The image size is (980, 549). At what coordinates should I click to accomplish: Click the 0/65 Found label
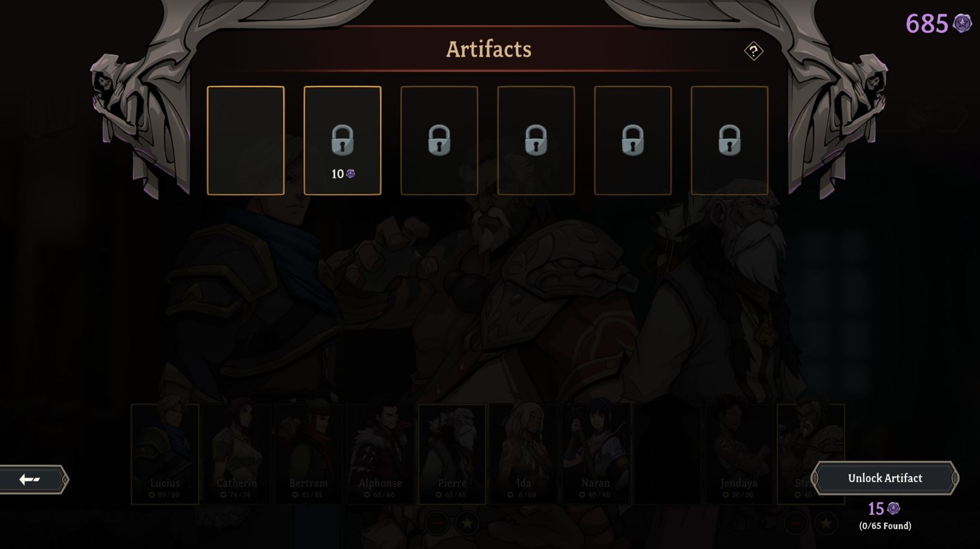[x=885, y=526]
